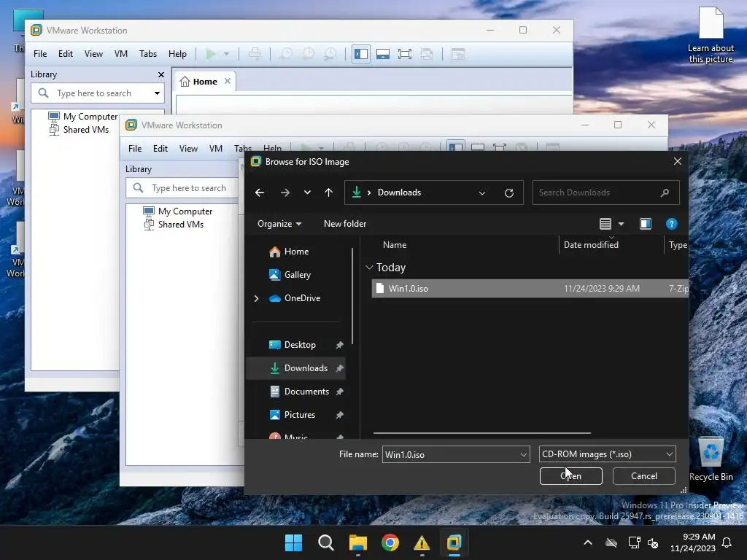Image resolution: width=747 pixels, height=560 pixels.
Task: Open VM menu in front VMware window
Action: pos(216,149)
